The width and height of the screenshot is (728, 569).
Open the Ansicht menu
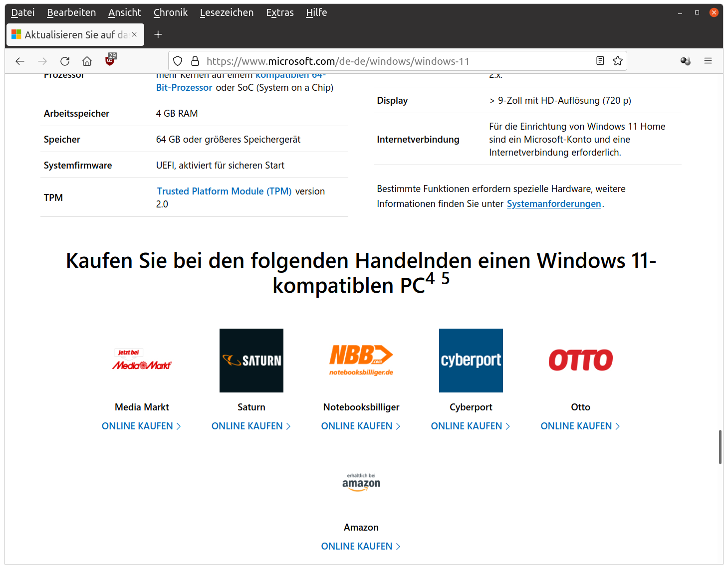click(x=125, y=12)
